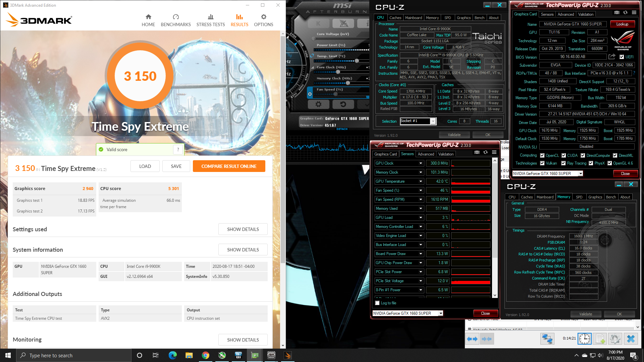Click Bus Interface question mark icon
The width and height of the screenshot is (644, 362).
coord(634,73)
